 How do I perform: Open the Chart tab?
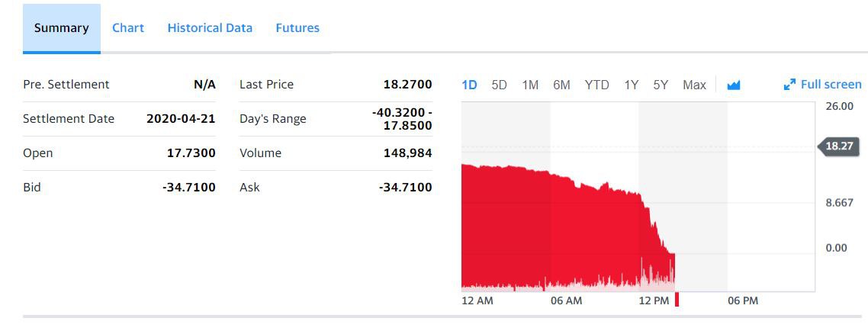click(128, 28)
